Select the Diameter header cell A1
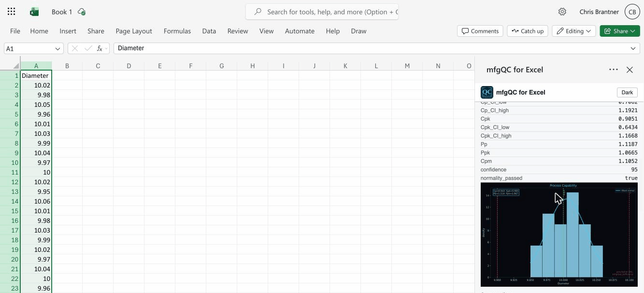 (36, 75)
